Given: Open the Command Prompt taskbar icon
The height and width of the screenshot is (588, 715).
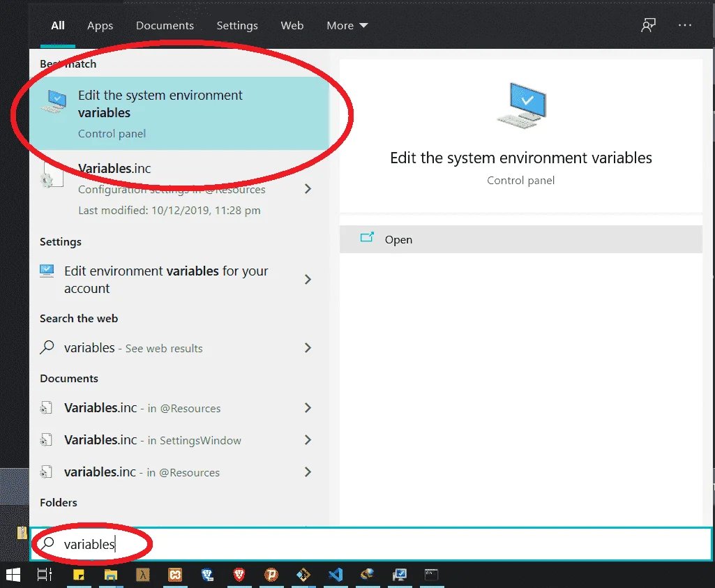Looking at the screenshot, I should click(431, 575).
